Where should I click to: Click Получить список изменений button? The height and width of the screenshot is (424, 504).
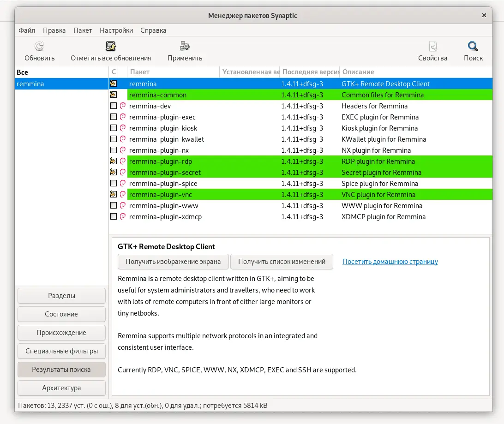282,262
